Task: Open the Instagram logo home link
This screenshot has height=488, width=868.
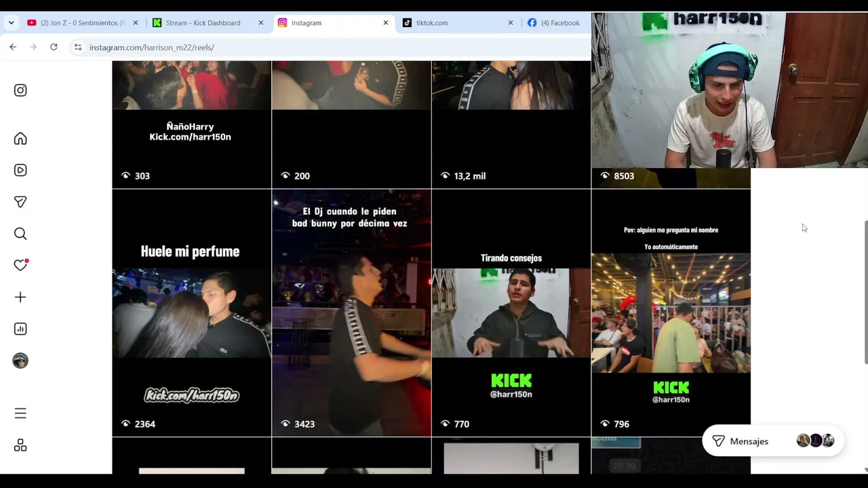Action: point(20,90)
